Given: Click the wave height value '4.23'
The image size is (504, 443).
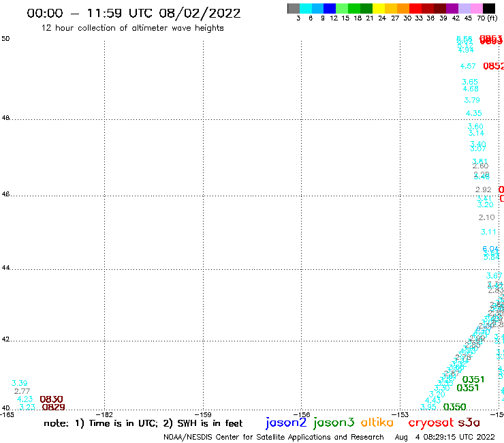Looking at the screenshot, I should [x=25, y=399].
